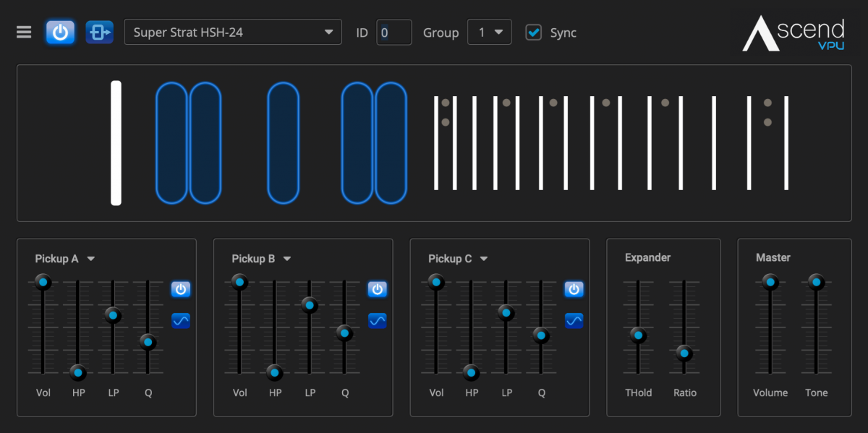Click the Pickup A LP slider knob
Image resolution: width=868 pixels, height=433 pixels.
tap(113, 314)
